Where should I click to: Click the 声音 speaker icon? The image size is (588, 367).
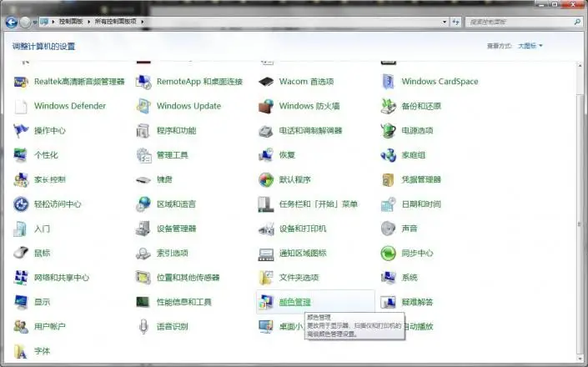[x=388, y=229]
